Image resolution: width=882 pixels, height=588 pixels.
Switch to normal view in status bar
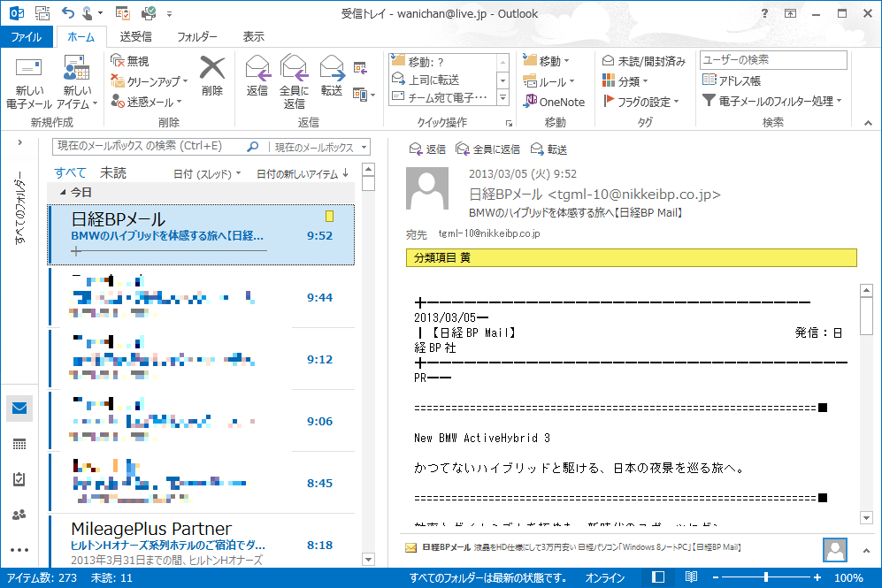pyautogui.click(x=658, y=577)
